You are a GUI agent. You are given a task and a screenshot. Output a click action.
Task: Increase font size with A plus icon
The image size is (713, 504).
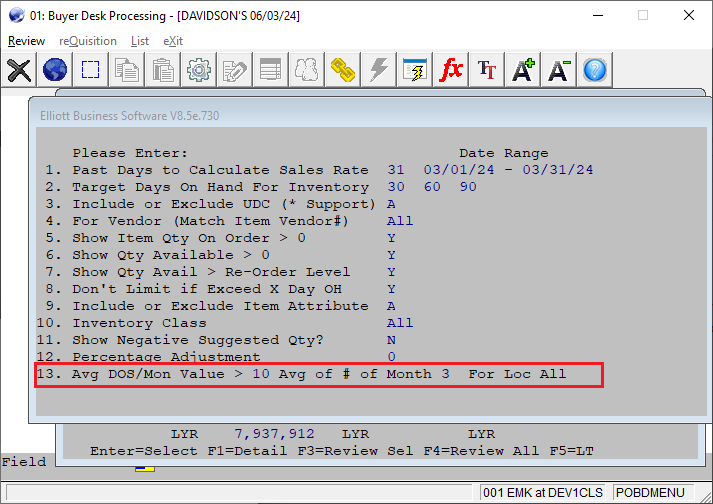tap(522, 70)
